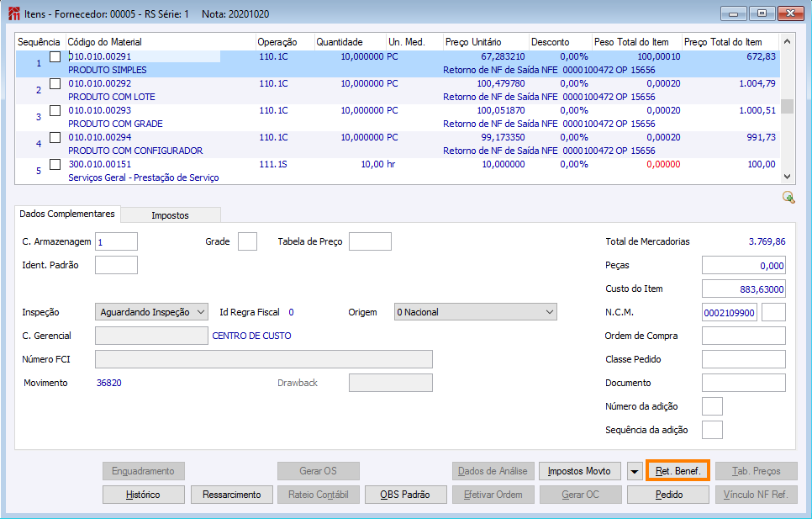Click the grid scroll-down arrow
The image size is (812, 519).
click(787, 177)
